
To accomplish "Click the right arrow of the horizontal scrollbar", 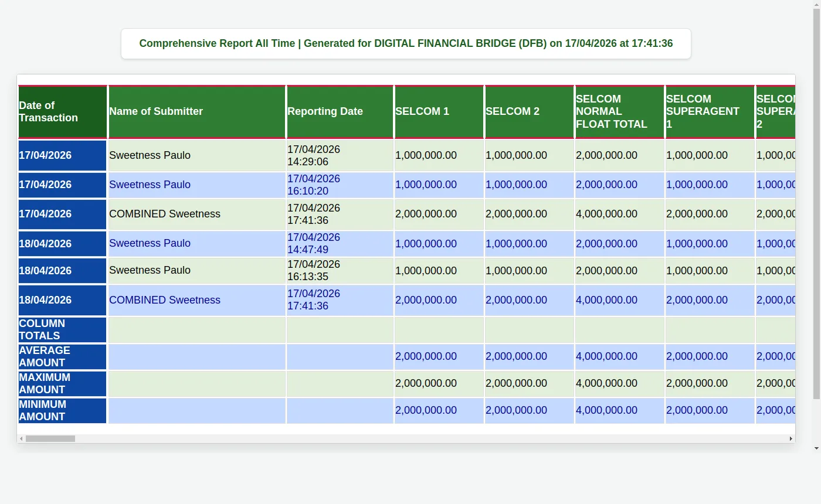I will [791, 438].
